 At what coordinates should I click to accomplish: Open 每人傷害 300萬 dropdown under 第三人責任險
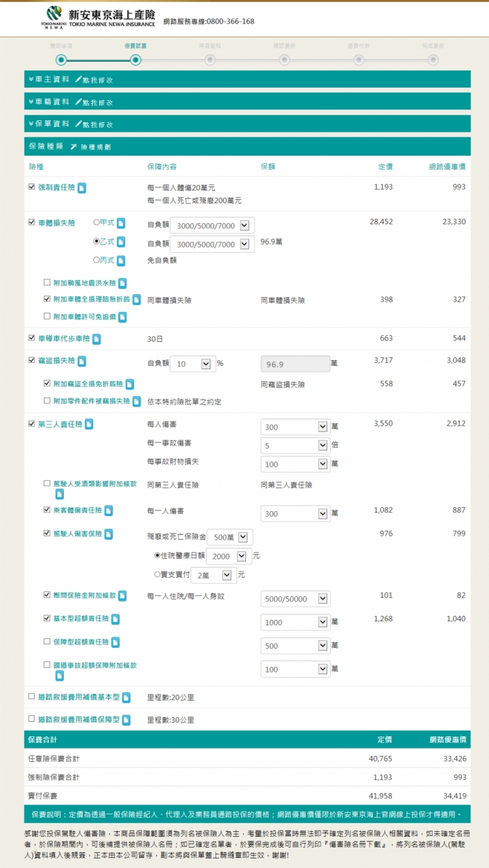295,427
